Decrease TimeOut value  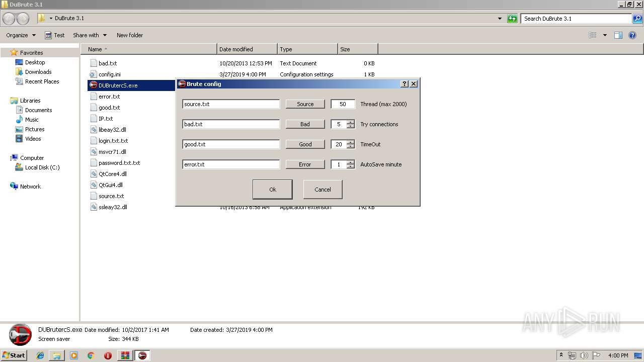[350, 146]
